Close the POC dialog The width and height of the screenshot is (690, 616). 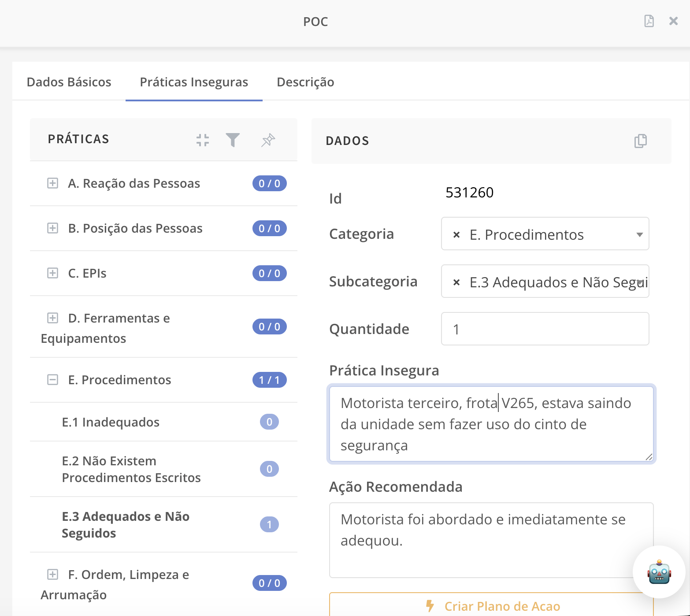click(674, 21)
